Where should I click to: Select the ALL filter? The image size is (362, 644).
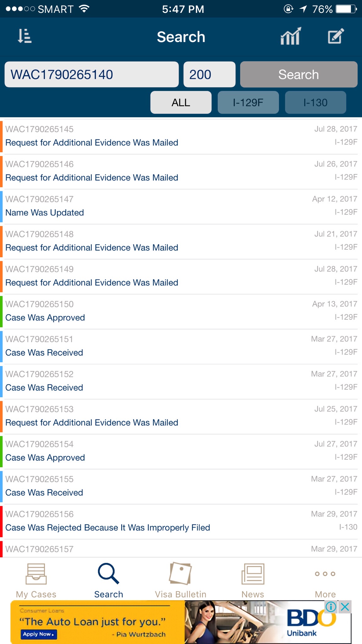pyautogui.click(x=181, y=102)
